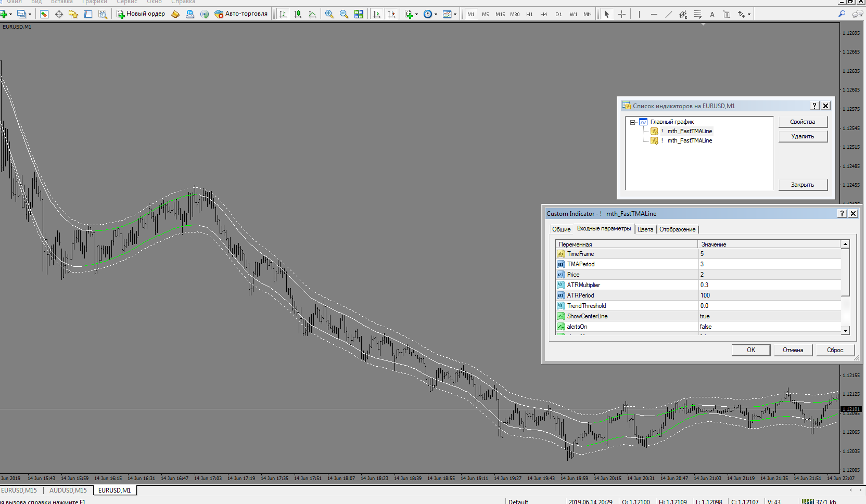
Task: Open the periodicity clock dropdown arrow
Action: (436, 14)
